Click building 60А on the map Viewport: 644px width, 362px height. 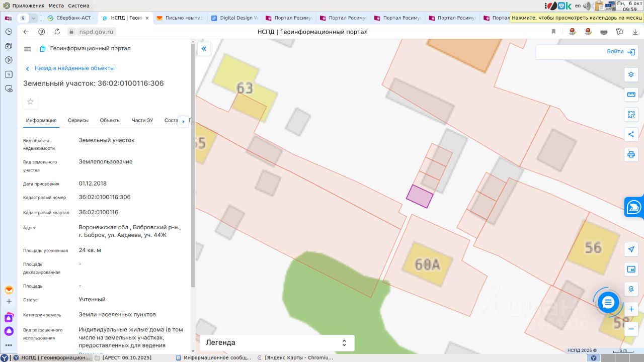[x=427, y=264]
